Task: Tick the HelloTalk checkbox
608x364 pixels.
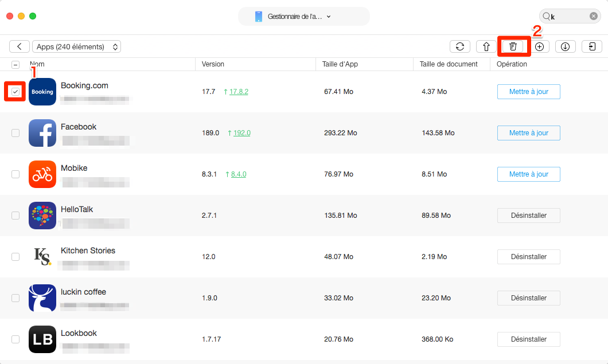Action: click(x=15, y=216)
